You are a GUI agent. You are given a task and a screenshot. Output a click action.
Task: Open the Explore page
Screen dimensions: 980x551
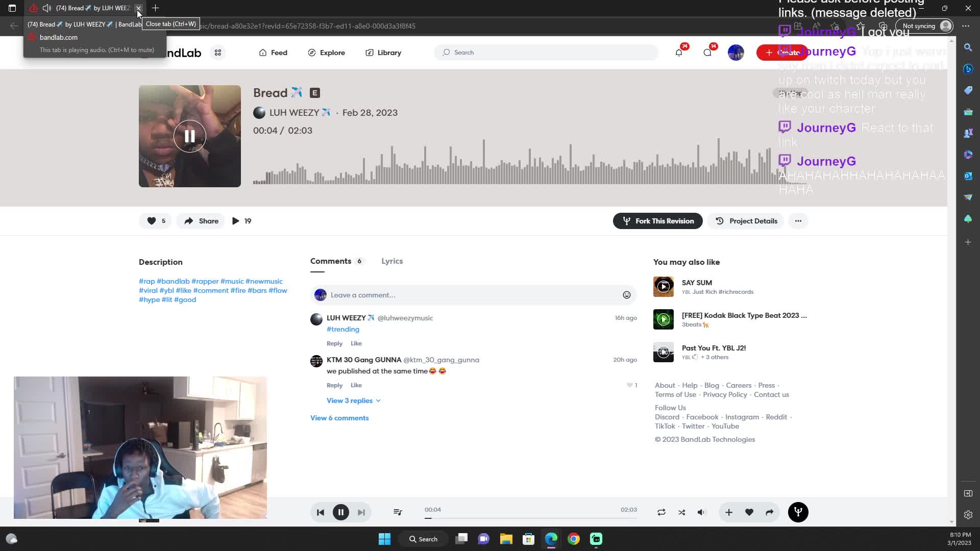(327, 53)
